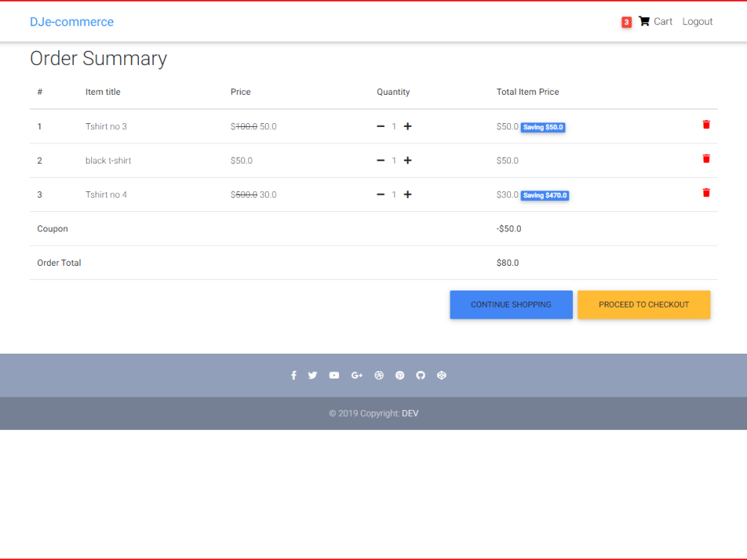This screenshot has height=560, width=747.
Task: Increase quantity of Tshirt no 4
Action: 407,194
